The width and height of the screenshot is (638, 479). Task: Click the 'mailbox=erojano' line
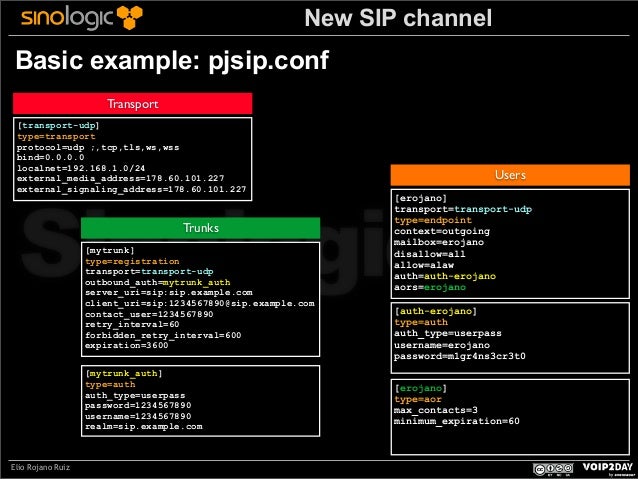tap(439, 242)
